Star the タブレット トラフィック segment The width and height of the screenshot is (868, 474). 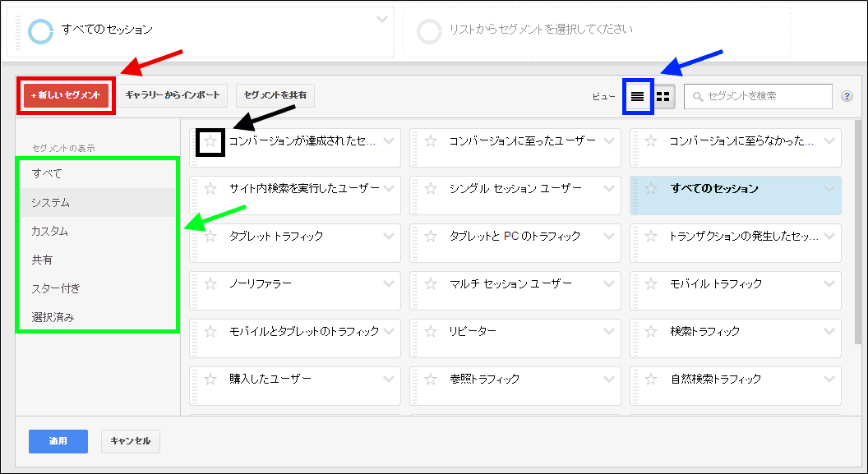pyautogui.click(x=210, y=237)
